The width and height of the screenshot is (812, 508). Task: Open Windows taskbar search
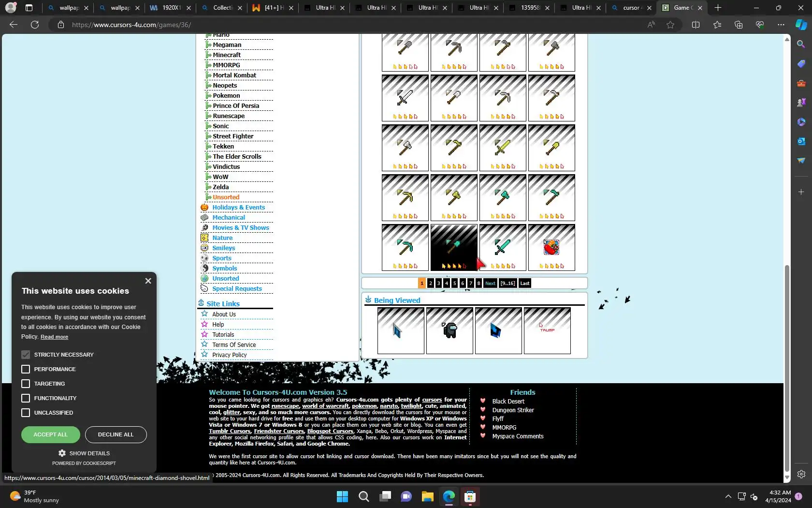pos(363,496)
